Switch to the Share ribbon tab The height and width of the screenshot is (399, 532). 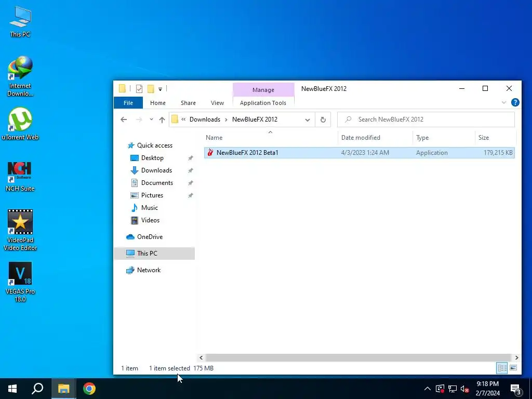click(188, 103)
